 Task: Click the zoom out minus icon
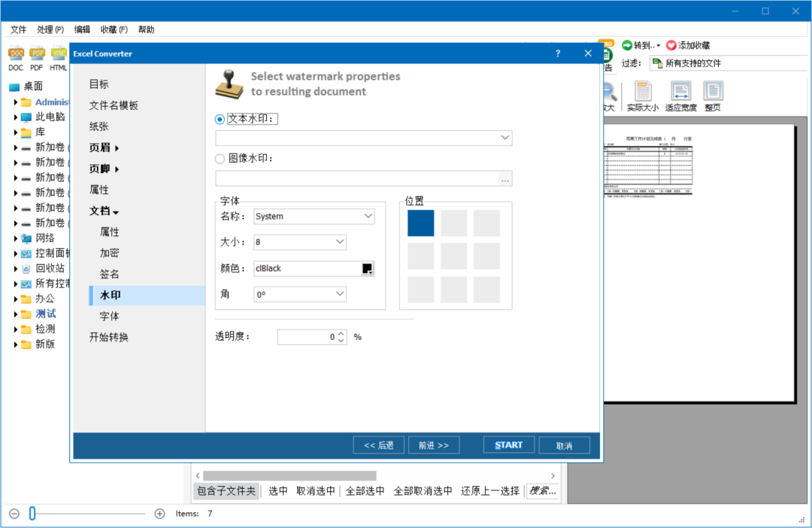click(14, 514)
